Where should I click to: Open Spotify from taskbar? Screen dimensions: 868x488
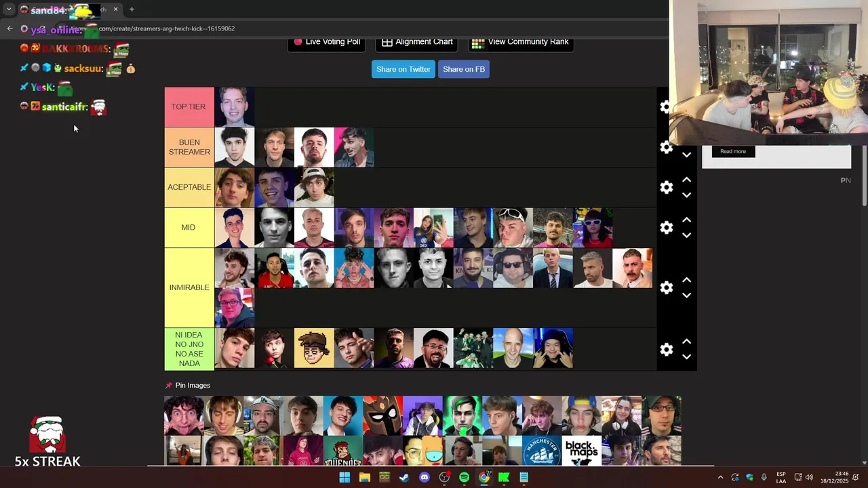pos(464,477)
